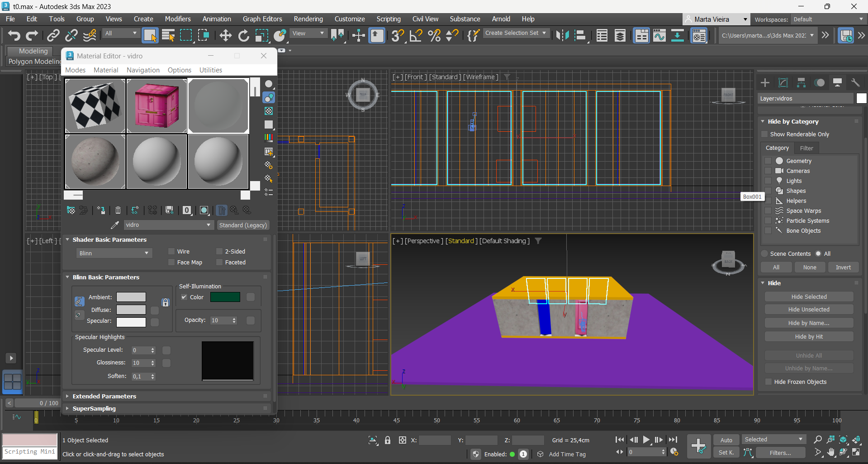Click the Reset Material trash icon

tap(118, 210)
